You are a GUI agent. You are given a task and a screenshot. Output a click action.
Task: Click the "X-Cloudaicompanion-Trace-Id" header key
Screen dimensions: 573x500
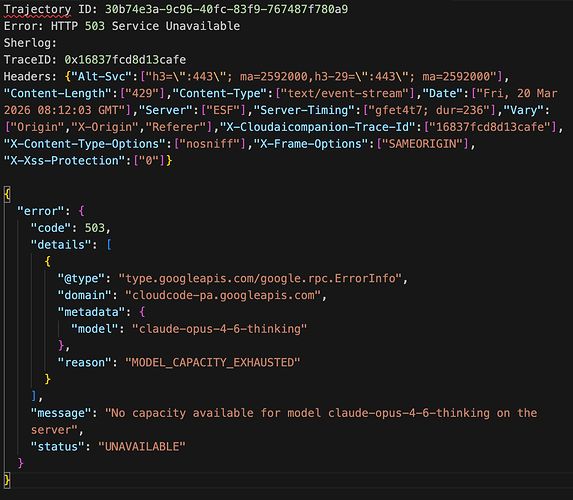(318, 127)
